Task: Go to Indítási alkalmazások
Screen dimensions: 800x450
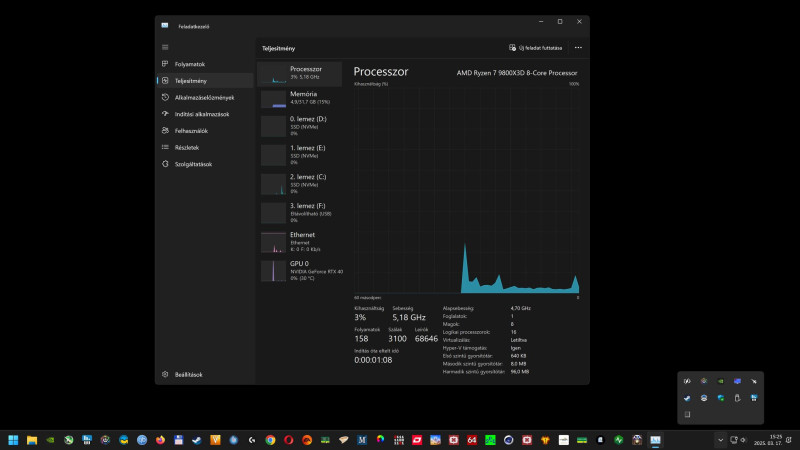Action: 205,114
